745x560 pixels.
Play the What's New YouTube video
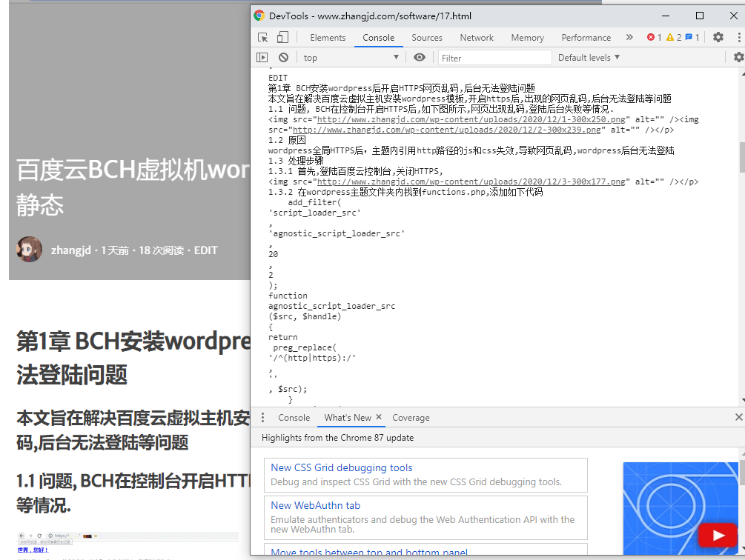(x=718, y=536)
